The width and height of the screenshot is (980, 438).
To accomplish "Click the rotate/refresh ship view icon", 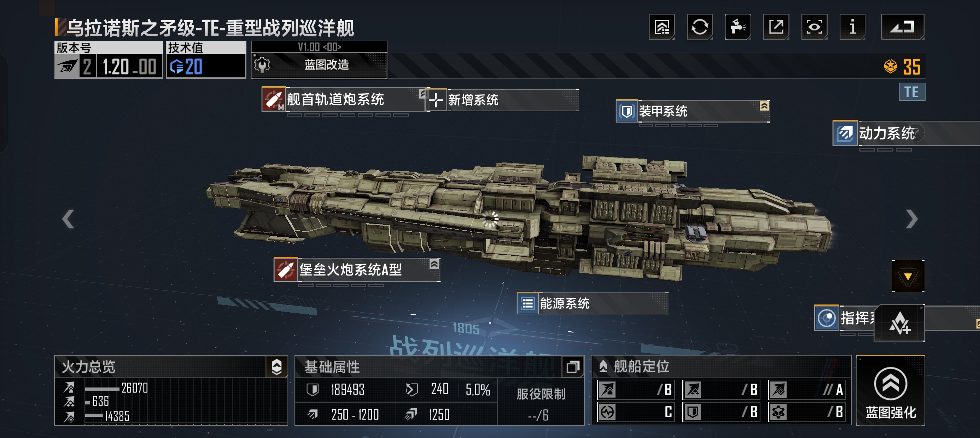I will tap(700, 27).
